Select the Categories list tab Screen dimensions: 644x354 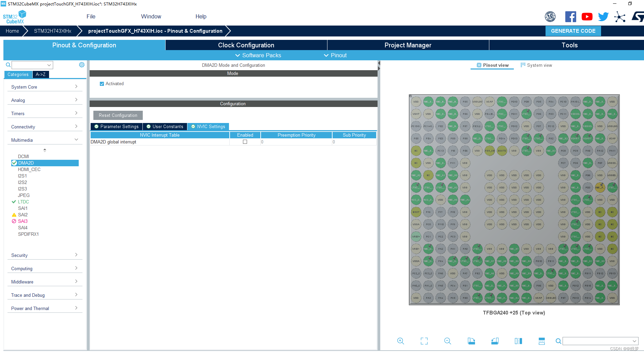(18, 74)
